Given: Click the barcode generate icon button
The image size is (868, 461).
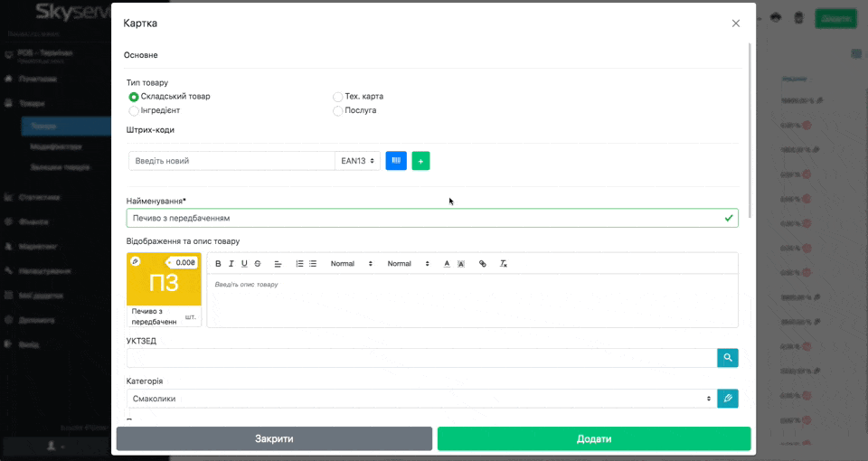Looking at the screenshot, I should click(396, 161).
